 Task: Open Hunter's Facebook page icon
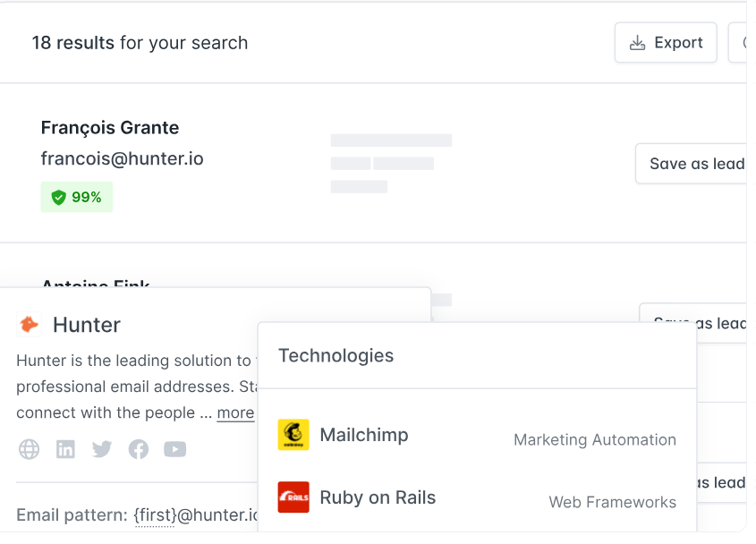click(139, 449)
